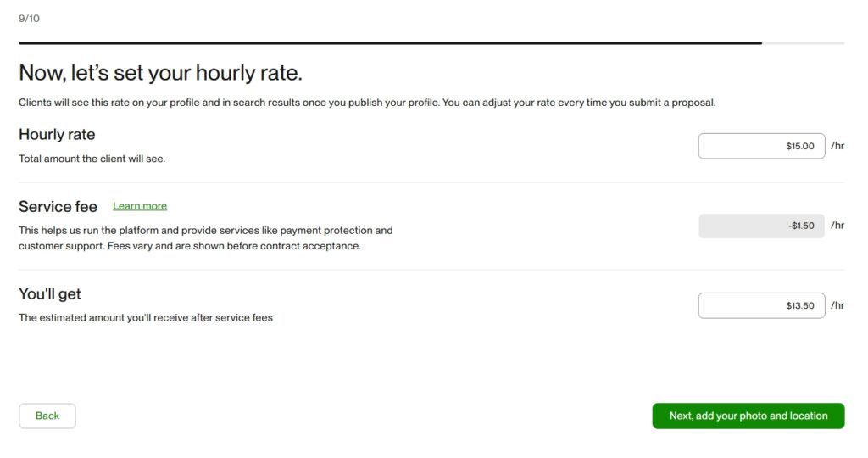The image size is (868, 458).
Task: Focus the You'll get amount field
Action: point(761,305)
